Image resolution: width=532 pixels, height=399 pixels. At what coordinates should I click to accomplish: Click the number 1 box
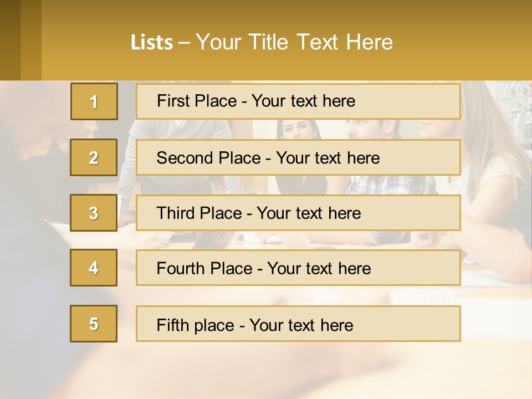[x=94, y=101]
